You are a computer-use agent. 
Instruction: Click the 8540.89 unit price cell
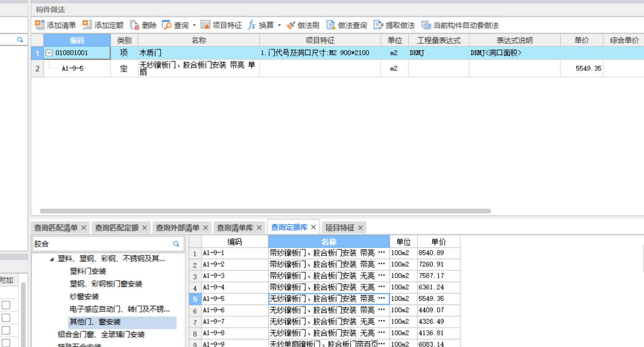(x=438, y=253)
